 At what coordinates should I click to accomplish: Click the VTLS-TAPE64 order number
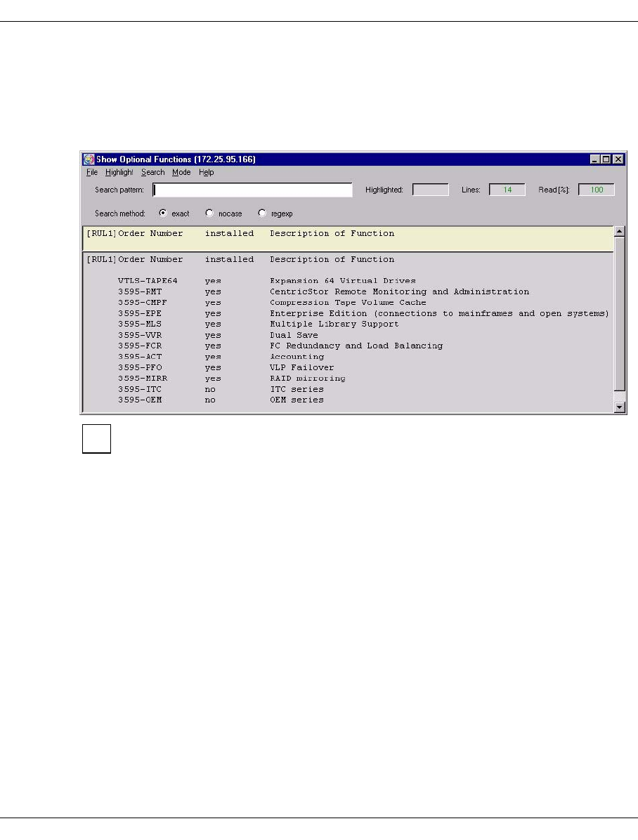coord(148,281)
